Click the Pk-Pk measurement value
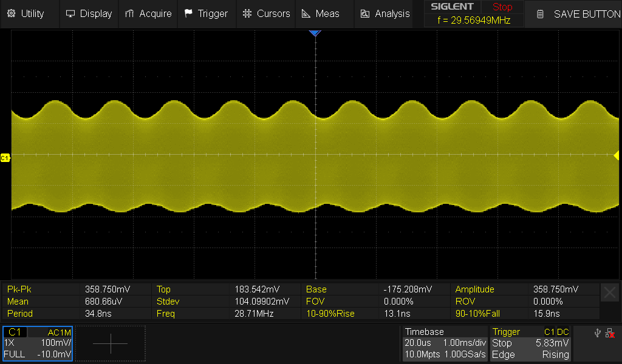 pos(108,289)
